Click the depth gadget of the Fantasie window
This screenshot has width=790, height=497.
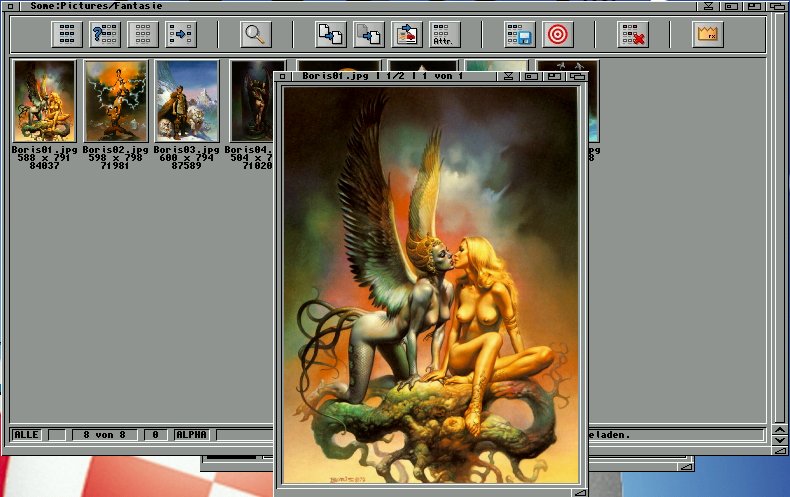click(x=777, y=6)
